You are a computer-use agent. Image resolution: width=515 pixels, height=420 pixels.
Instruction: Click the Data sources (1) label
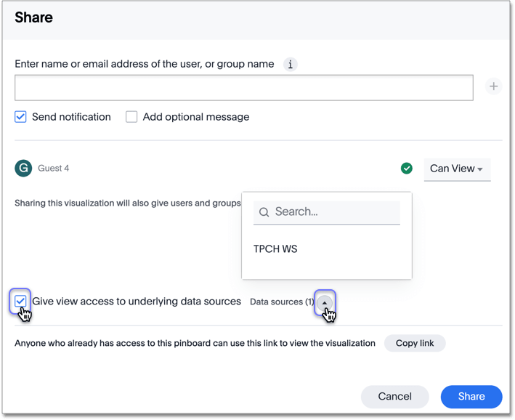tap(281, 302)
